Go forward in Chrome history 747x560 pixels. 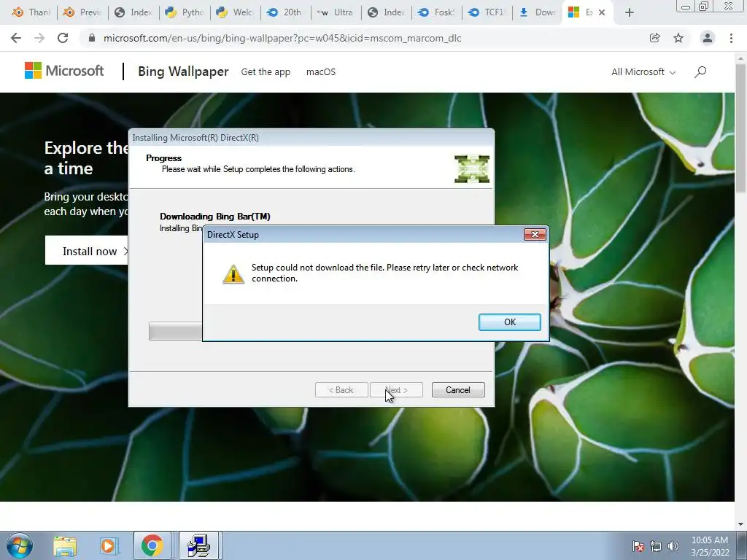click(x=39, y=38)
